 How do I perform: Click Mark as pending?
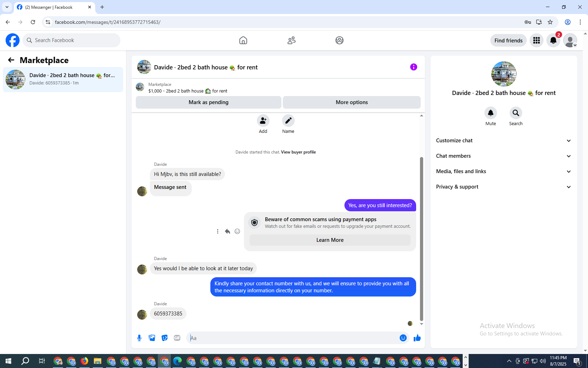[209, 102]
